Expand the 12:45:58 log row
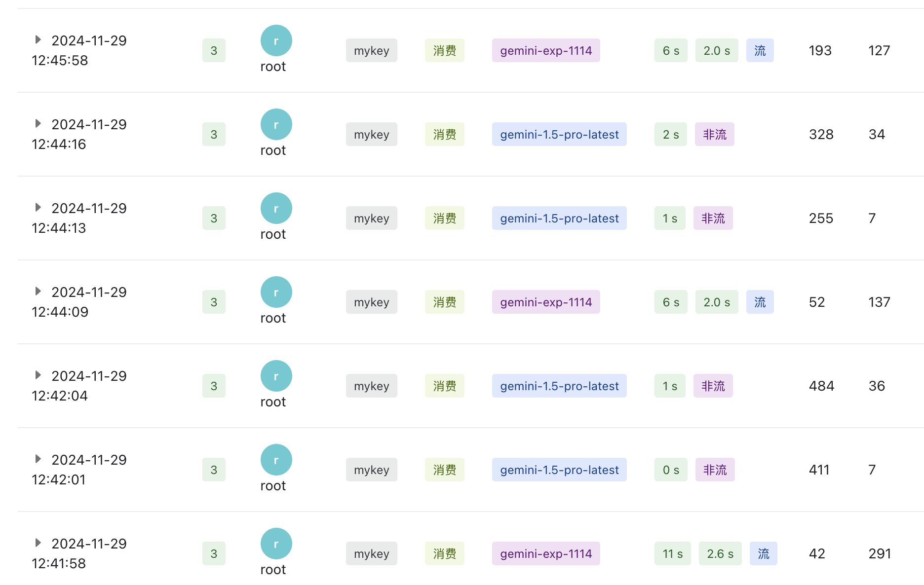 point(38,39)
